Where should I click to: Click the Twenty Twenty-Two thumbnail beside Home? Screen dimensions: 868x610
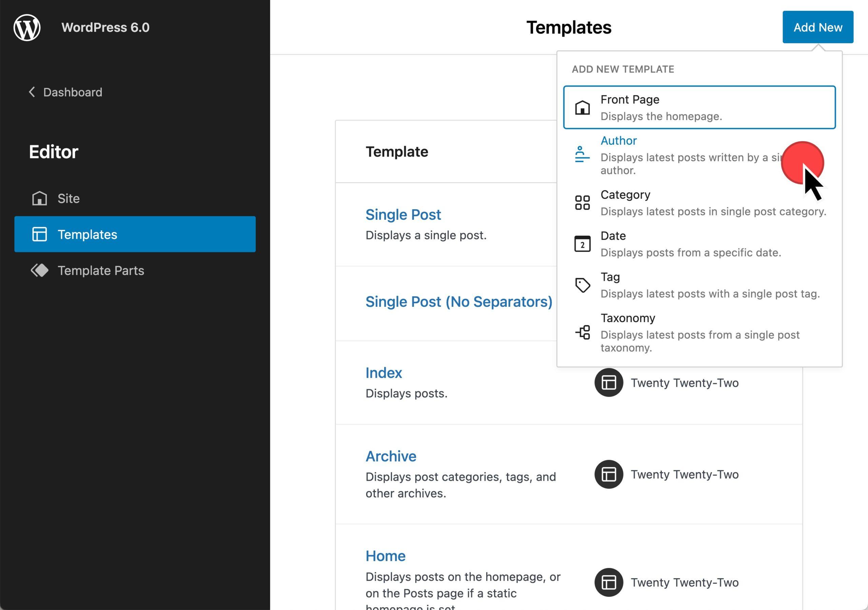click(608, 582)
